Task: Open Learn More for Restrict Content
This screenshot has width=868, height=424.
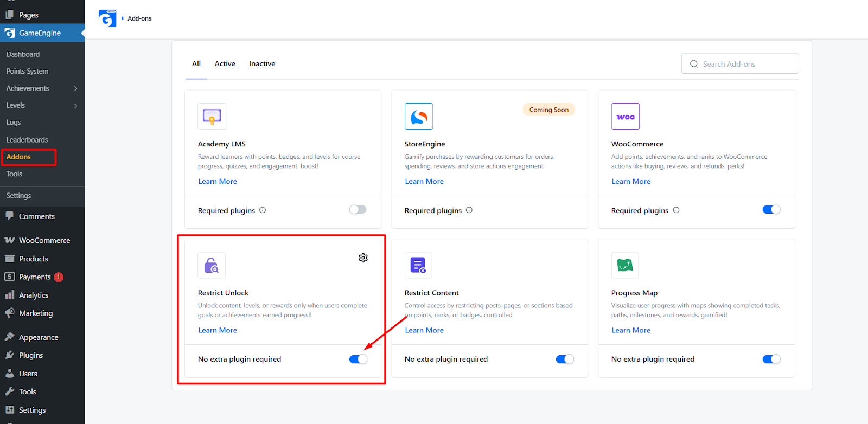Action: coord(424,330)
